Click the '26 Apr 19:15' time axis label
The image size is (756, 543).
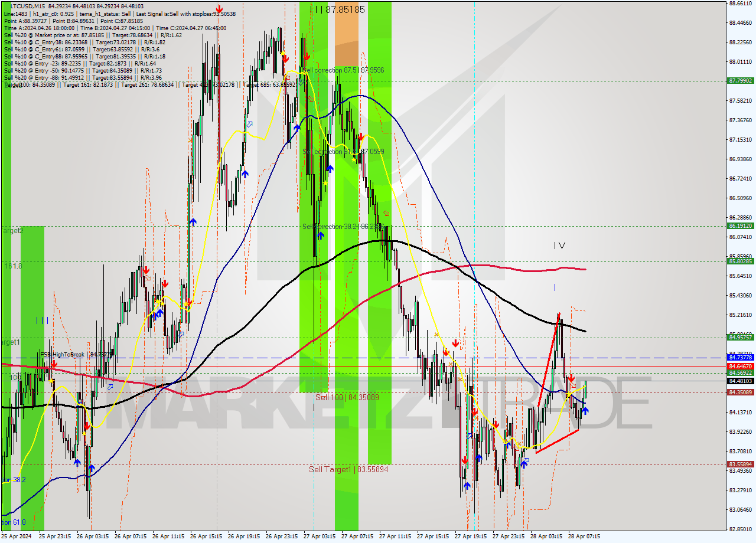pyautogui.click(x=244, y=537)
